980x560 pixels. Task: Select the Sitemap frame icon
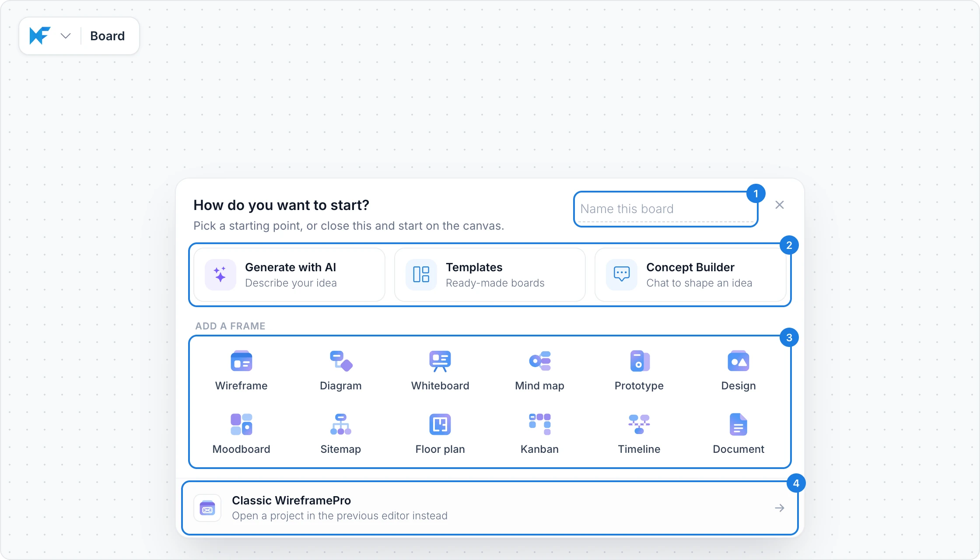[341, 424]
